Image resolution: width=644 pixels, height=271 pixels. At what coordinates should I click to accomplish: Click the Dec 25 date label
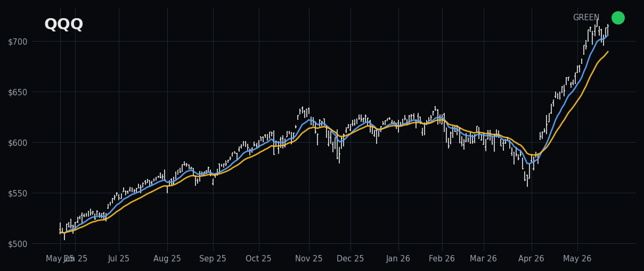coord(350,259)
